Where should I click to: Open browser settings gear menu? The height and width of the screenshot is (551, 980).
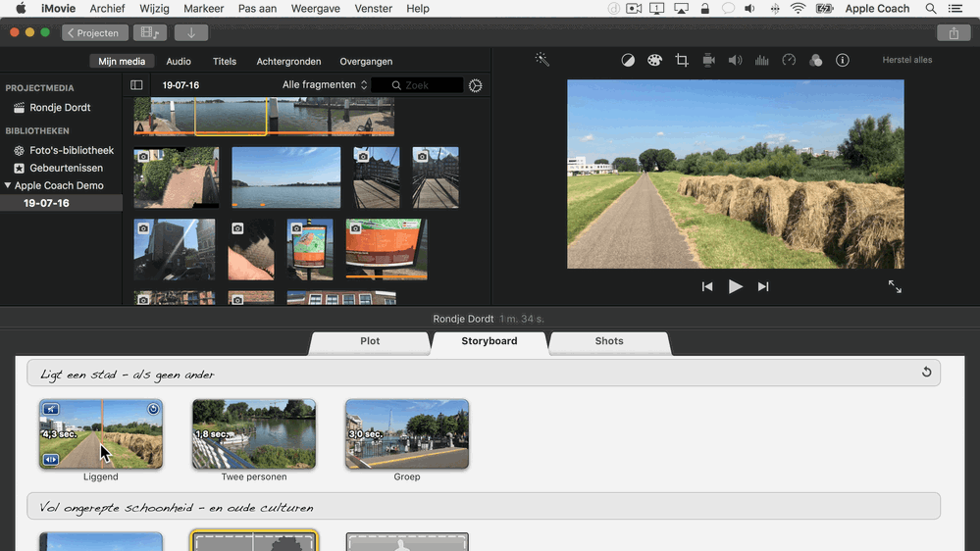(x=475, y=85)
